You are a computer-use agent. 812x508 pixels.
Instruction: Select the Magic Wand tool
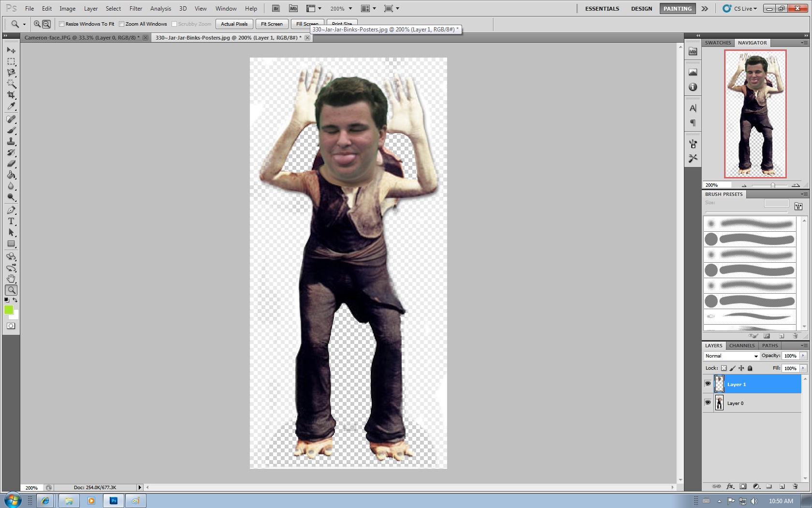click(11, 84)
